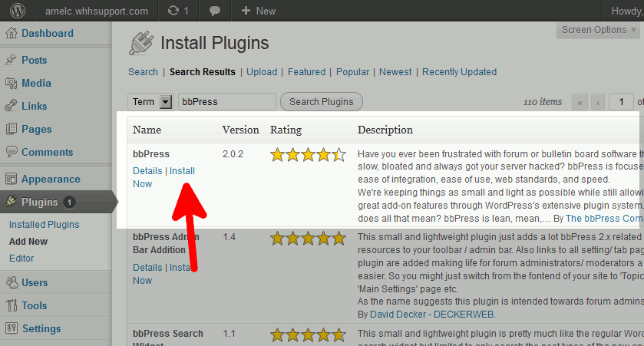Click the WordPress logo icon
This screenshot has height=346, width=644.
18,12
